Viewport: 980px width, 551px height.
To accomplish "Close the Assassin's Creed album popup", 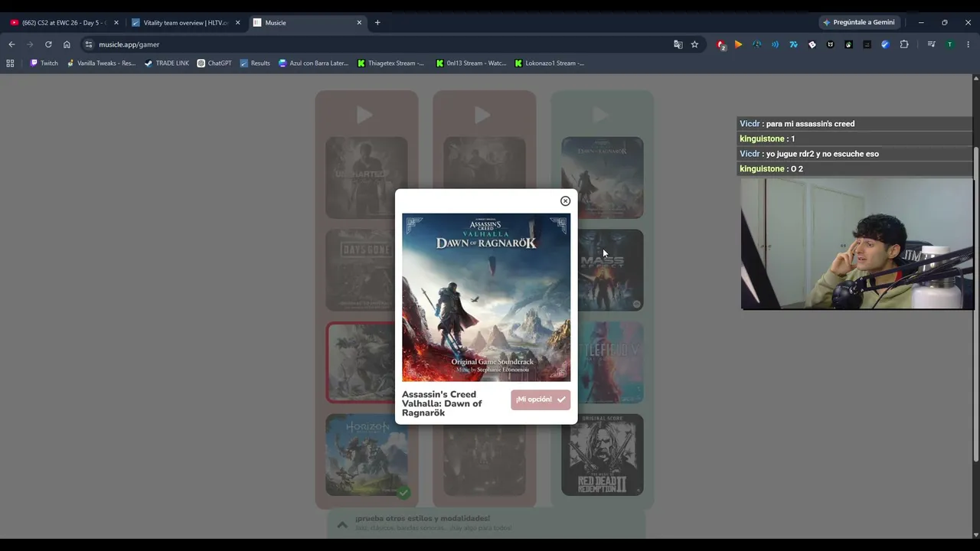I will click(x=565, y=201).
